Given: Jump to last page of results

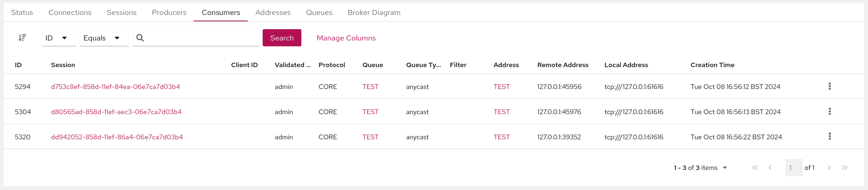Looking at the screenshot, I should (845, 168).
